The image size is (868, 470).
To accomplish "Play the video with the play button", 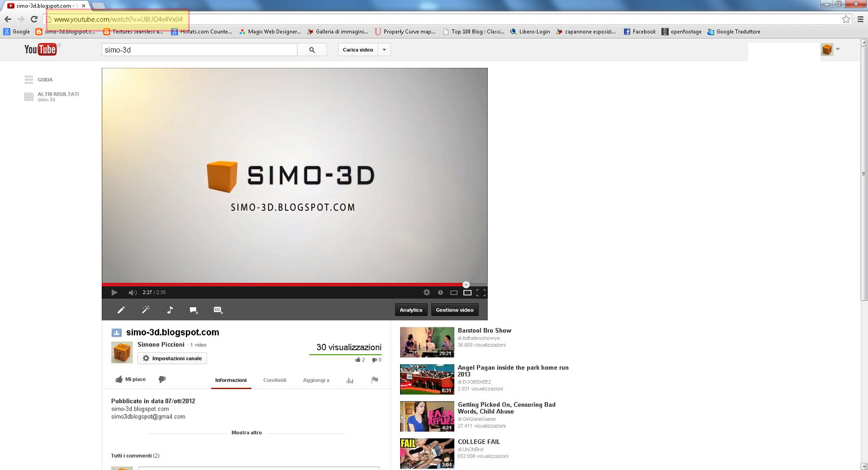I will [x=114, y=292].
